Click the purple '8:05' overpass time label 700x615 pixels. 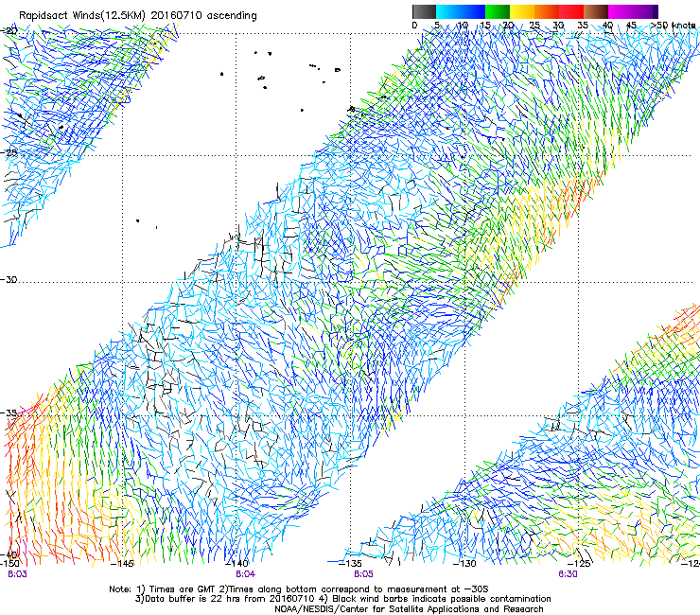(x=363, y=574)
